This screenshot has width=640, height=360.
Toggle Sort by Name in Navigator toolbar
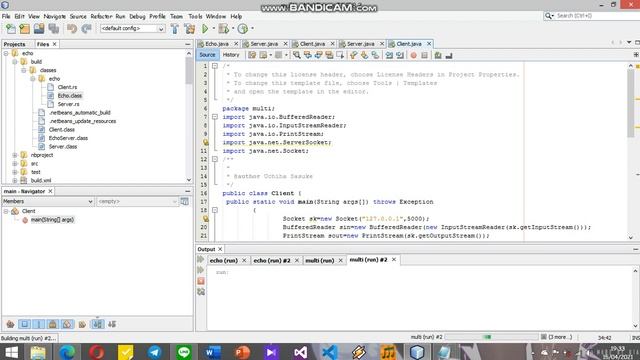[97, 324]
